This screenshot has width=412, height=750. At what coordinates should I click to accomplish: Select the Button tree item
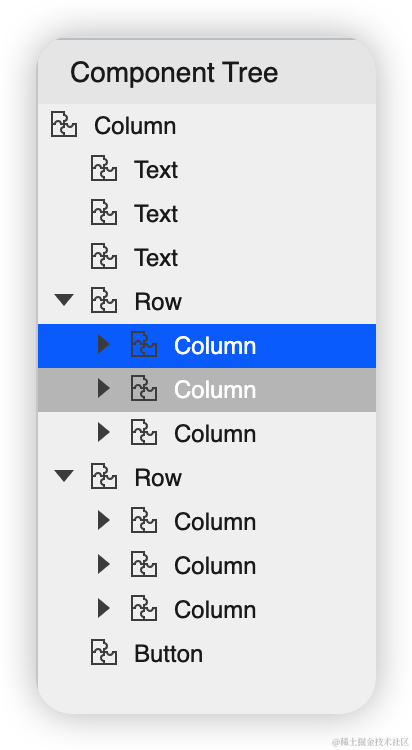tap(207, 653)
